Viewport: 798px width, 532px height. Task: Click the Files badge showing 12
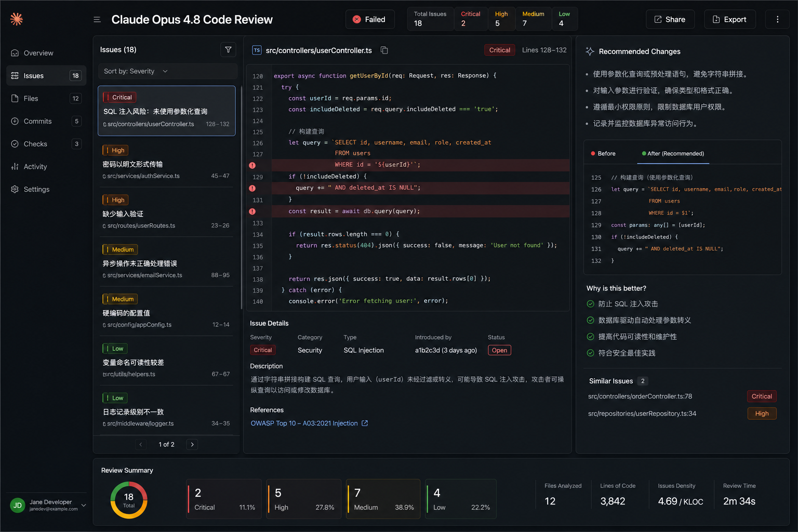coord(76,98)
